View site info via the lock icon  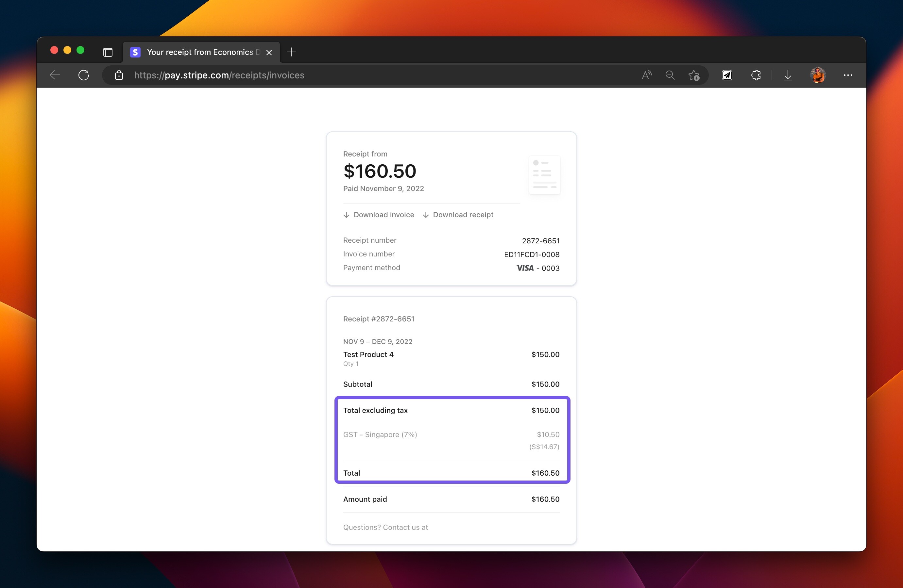(x=119, y=75)
